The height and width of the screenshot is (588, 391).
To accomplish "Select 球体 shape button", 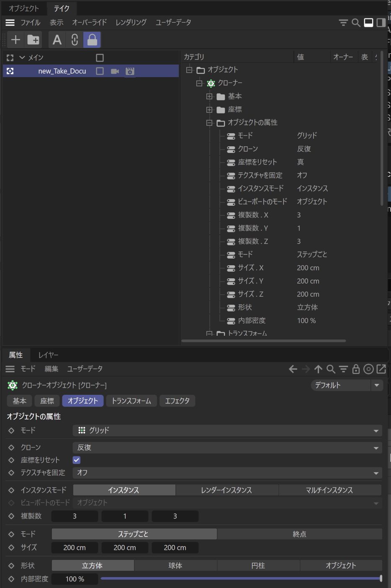I will tap(175, 566).
